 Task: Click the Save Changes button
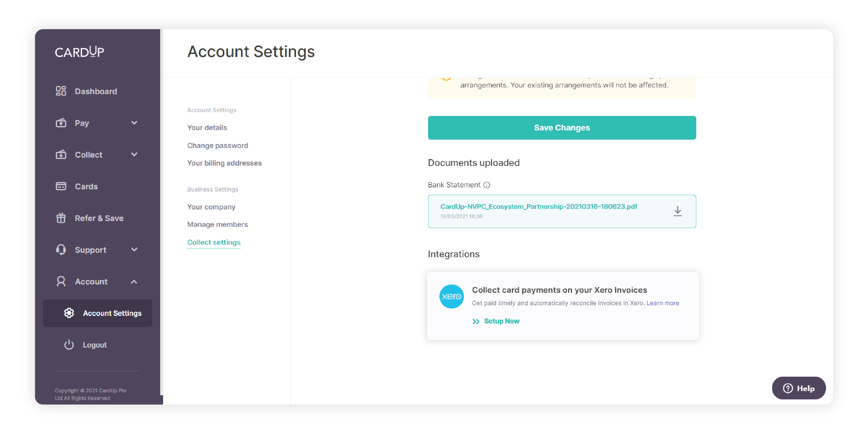pos(562,128)
